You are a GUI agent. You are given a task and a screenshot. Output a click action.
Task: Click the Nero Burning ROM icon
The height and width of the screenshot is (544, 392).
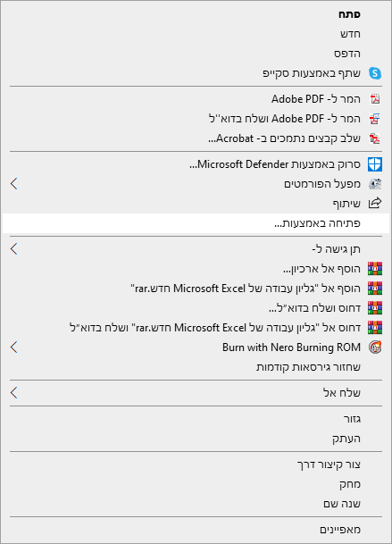click(x=375, y=347)
